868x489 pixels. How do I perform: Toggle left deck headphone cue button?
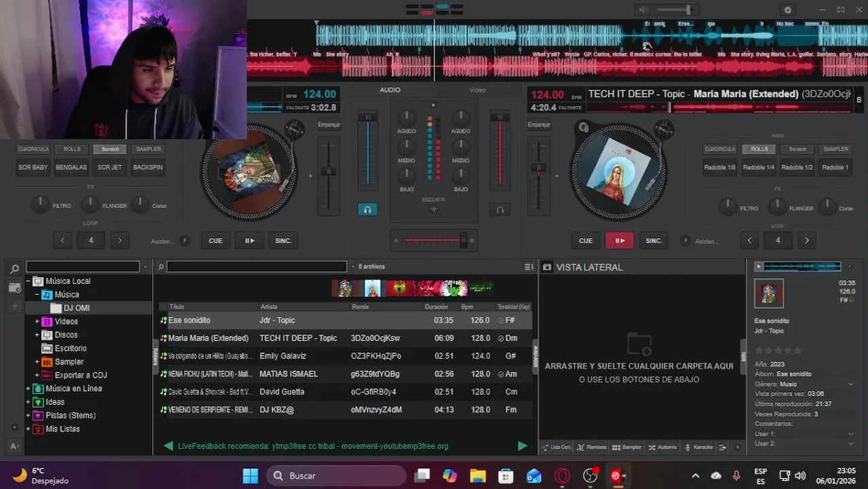[367, 210]
